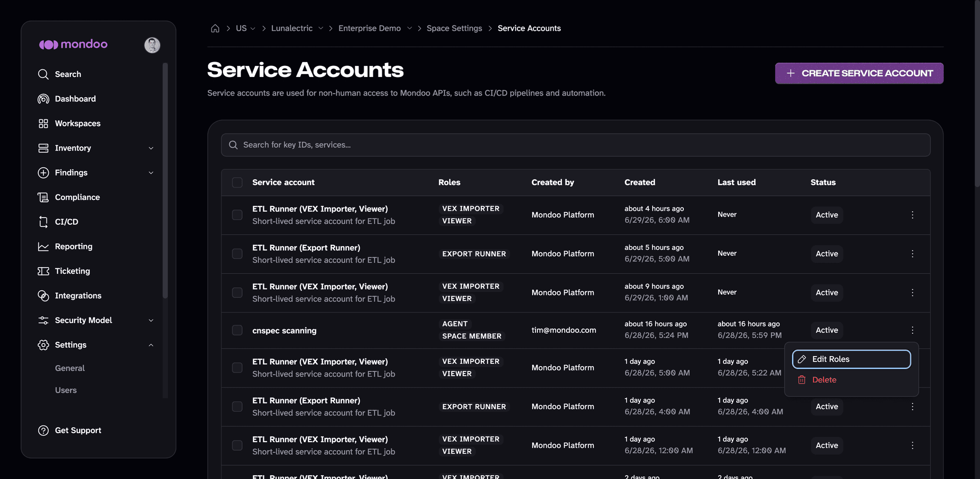The width and height of the screenshot is (980, 479).
Task: Click the search field for key IDs and services
Action: click(576, 145)
